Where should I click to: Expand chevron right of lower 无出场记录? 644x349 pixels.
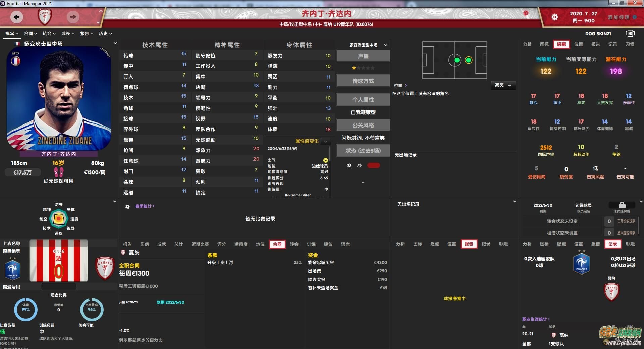pos(514,202)
